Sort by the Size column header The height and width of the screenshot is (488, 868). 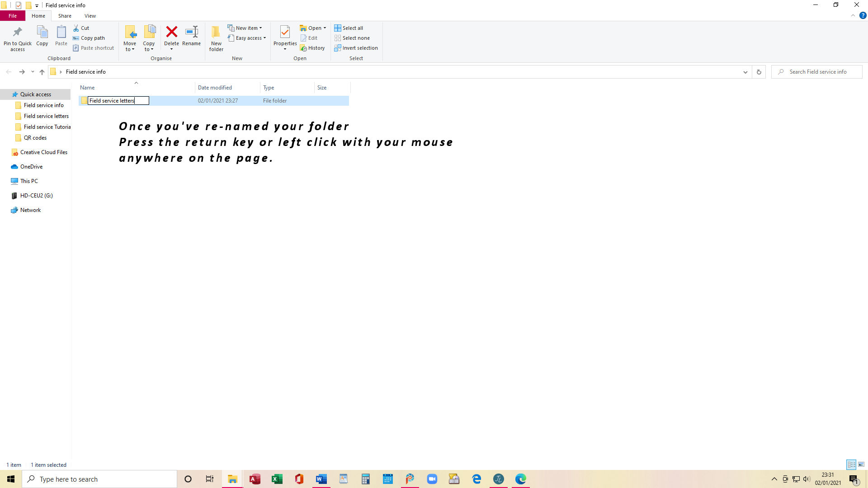pyautogui.click(x=332, y=88)
